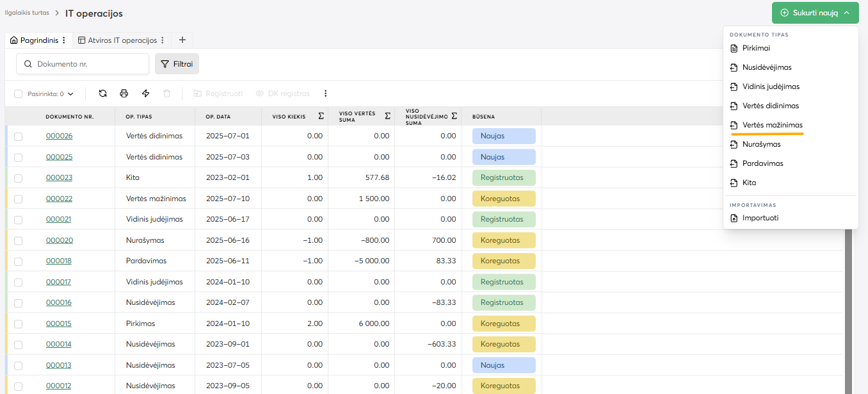Tick the checkbox for document 000026
Viewport: 868px width, 394px height.
(18, 136)
